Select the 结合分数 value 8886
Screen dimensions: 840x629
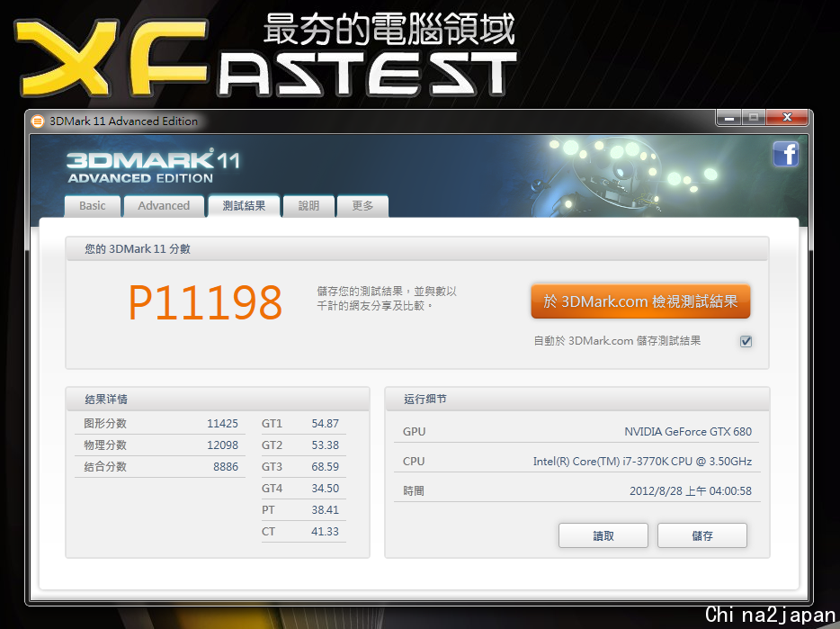226,467
